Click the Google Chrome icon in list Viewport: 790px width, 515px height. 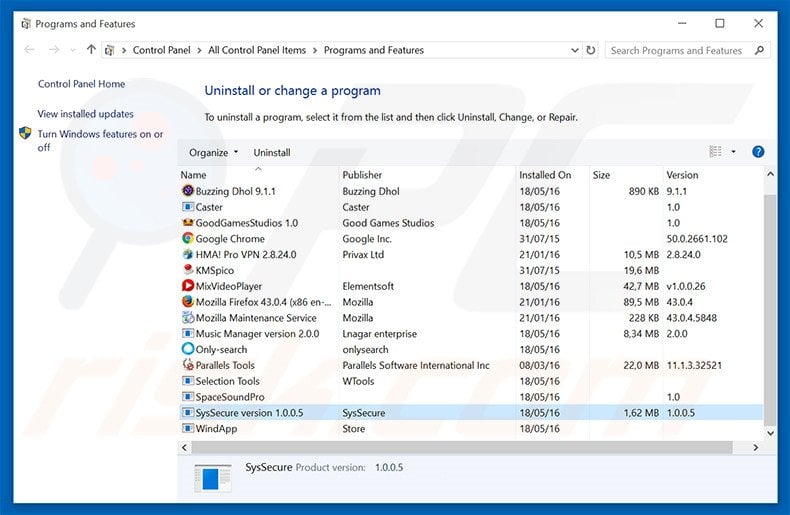click(188, 238)
